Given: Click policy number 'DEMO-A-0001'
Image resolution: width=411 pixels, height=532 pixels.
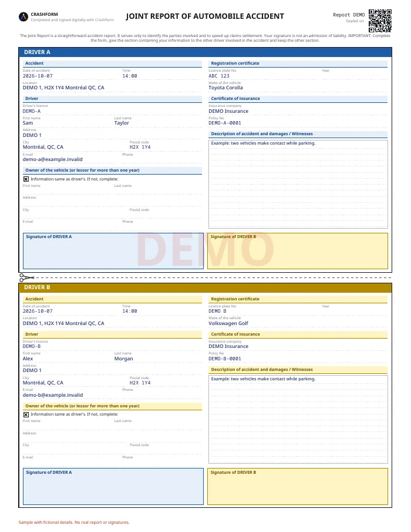Looking at the screenshot, I should click(x=225, y=123).
